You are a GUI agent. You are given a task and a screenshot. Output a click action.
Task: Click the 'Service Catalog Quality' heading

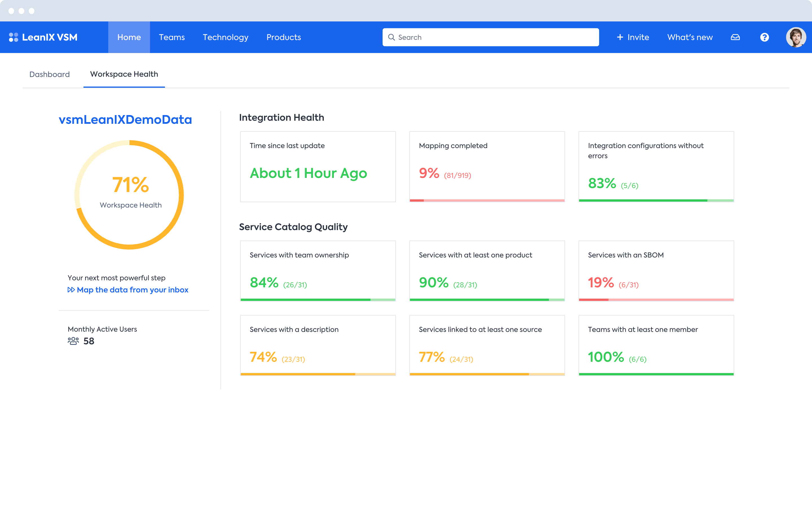tap(294, 227)
